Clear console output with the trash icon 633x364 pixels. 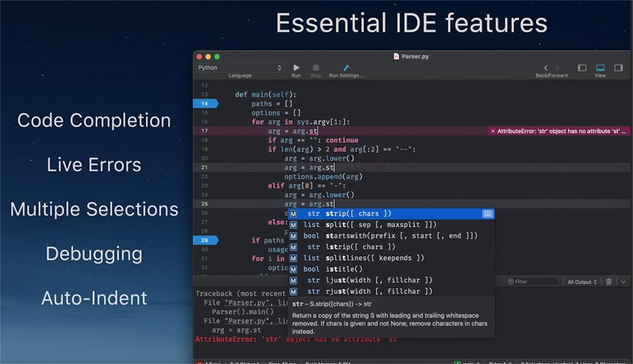(609, 282)
